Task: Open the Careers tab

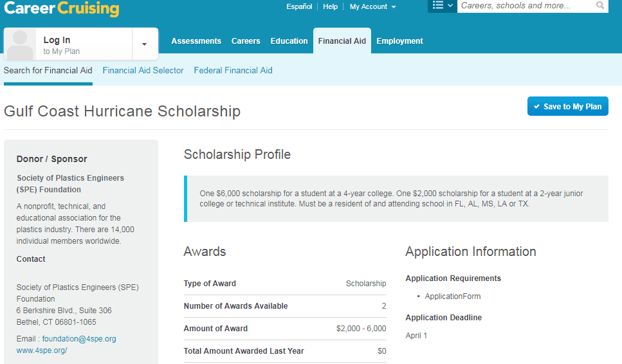Action: (x=246, y=41)
